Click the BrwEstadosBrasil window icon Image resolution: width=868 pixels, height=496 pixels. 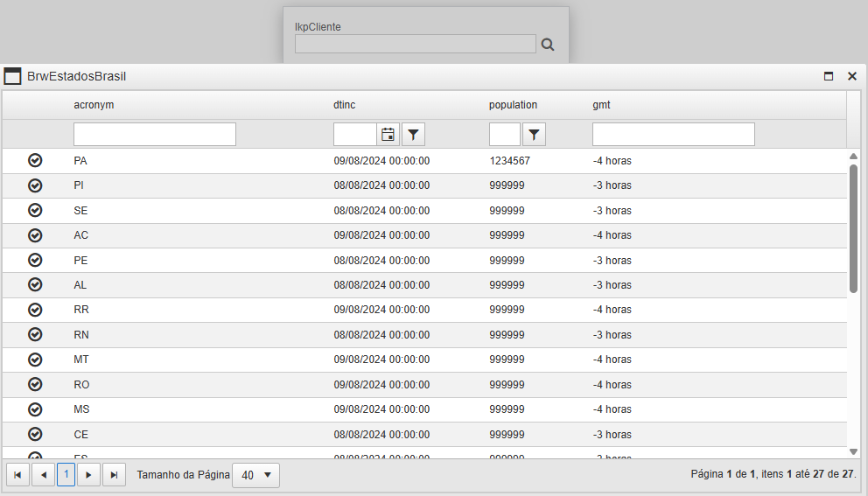click(x=13, y=76)
